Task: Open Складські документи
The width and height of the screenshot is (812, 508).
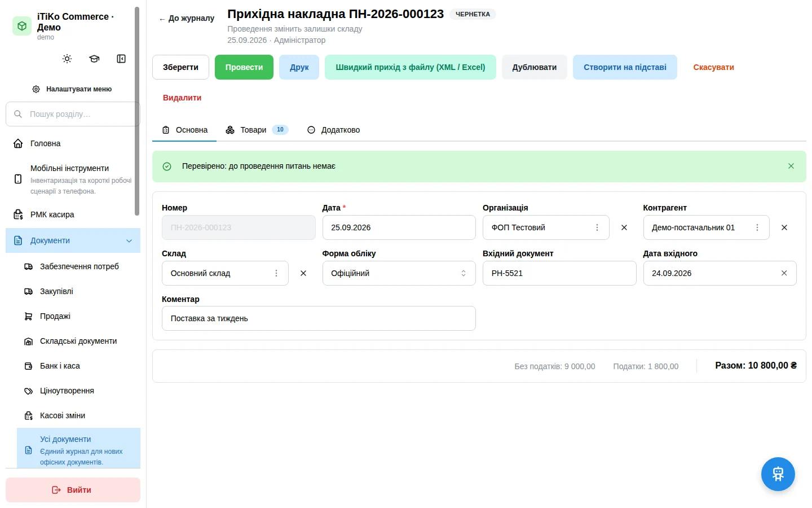Action: pyautogui.click(x=78, y=341)
